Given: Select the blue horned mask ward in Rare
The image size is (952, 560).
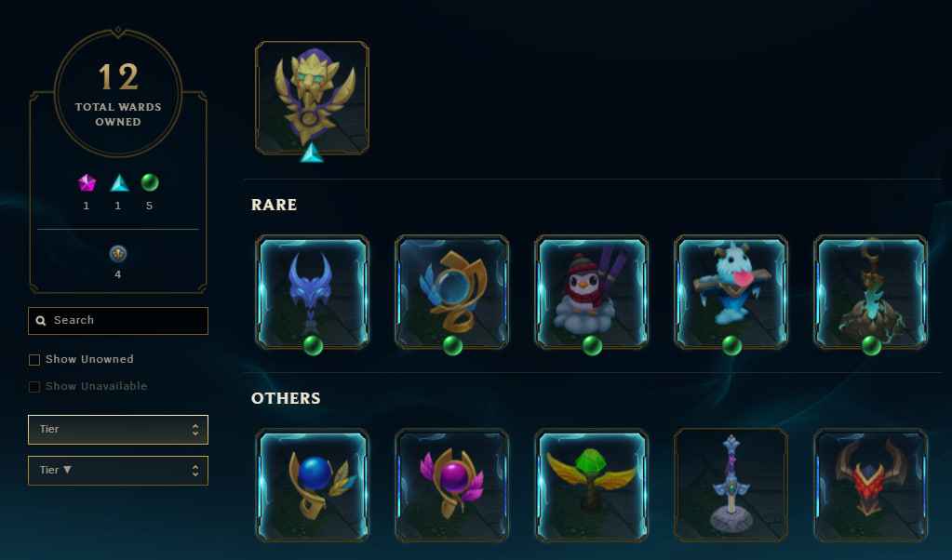Looking at the screenshot, I should click(x=312, y=292).
